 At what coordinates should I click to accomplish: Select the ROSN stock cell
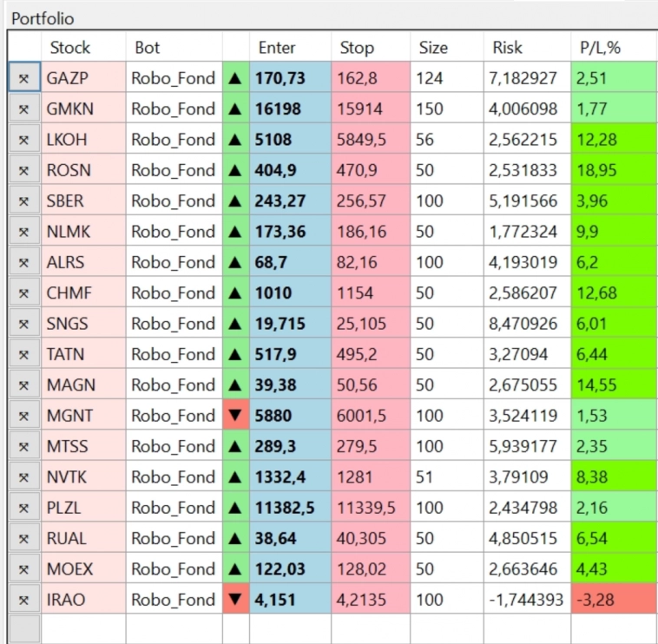pyautogui.click(x=83, y=170)
